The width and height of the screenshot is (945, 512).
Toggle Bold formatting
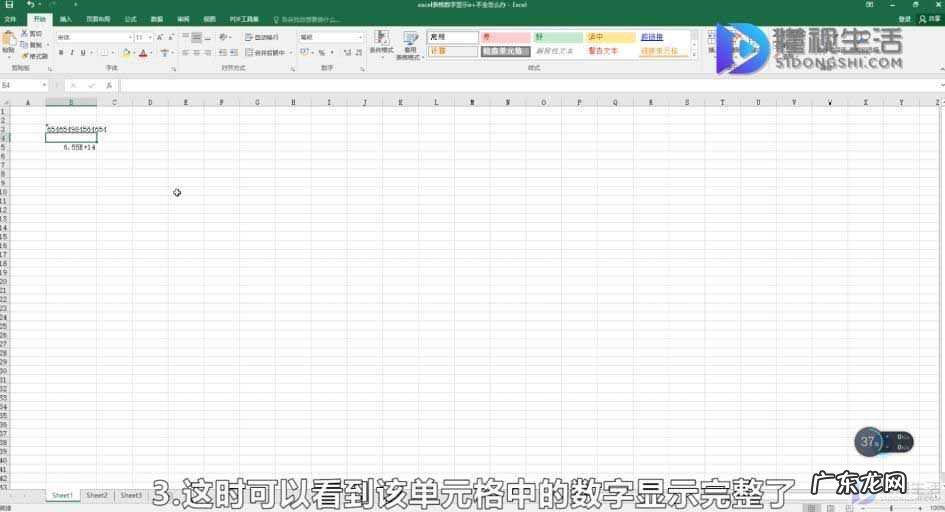point(61,53)
